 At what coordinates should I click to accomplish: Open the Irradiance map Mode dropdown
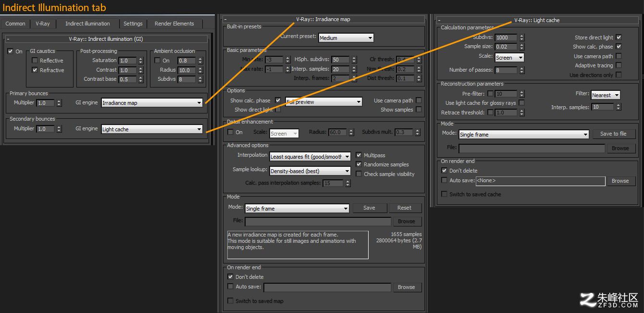pos(297,208)
